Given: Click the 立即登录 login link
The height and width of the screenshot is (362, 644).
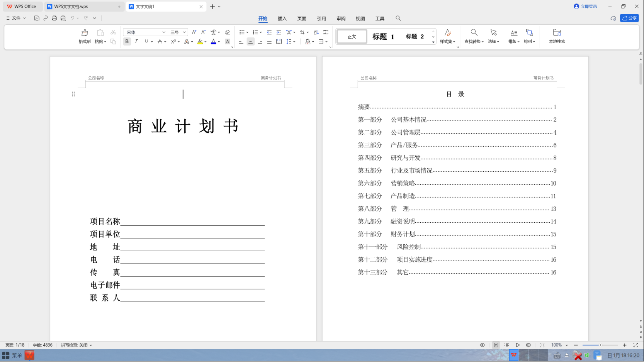Looking at the screenshot, I should click(586, 7).
